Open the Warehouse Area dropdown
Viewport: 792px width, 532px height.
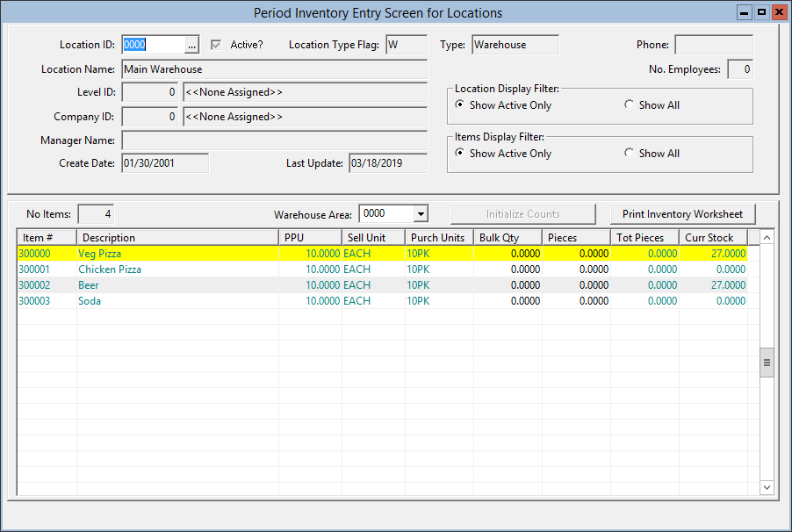[x=421, y=214]
